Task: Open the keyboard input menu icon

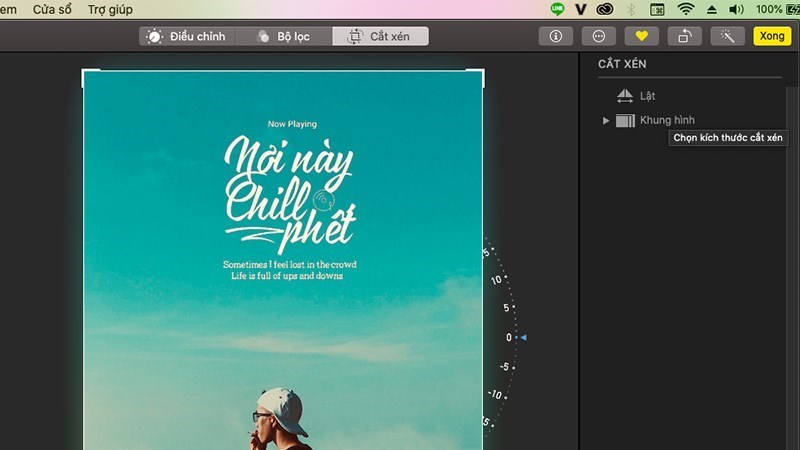Action: point(657,9)
